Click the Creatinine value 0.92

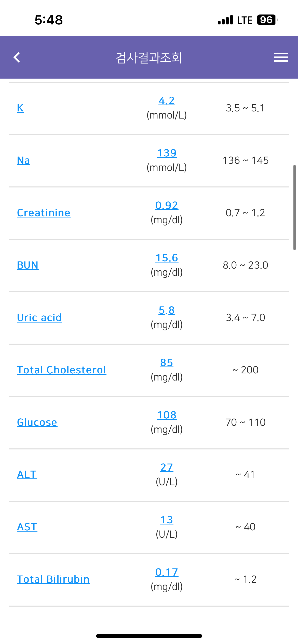[167, 206]
